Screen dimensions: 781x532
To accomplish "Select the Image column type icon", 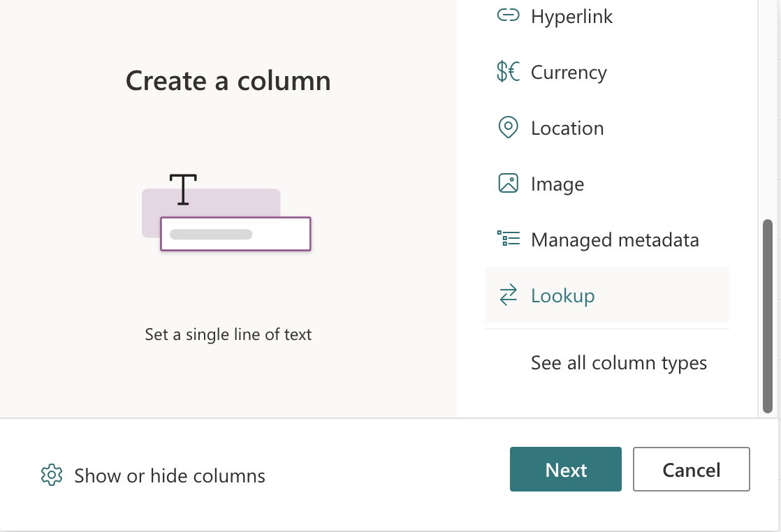I will (x=509, y=183).
